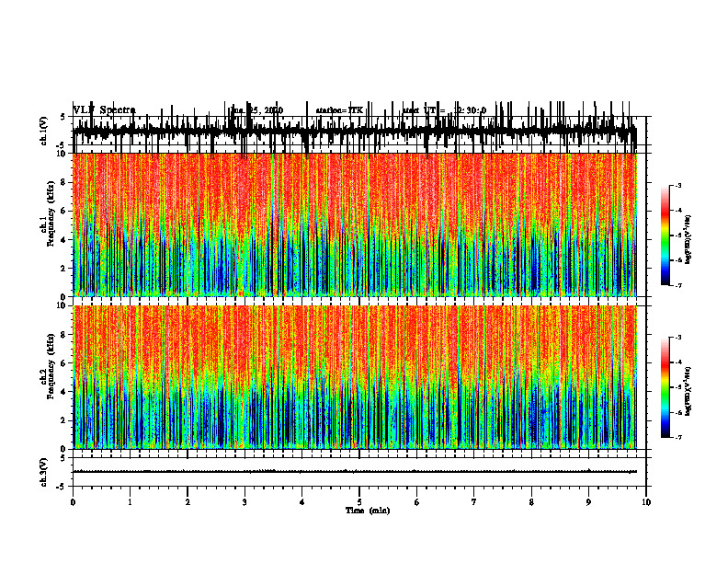Click the ch.1 spectrogram panel

point(354,224)
